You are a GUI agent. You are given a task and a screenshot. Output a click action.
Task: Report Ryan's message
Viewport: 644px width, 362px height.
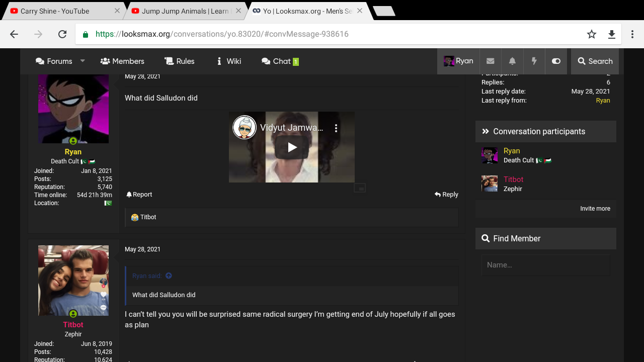(x=139, y=195)
